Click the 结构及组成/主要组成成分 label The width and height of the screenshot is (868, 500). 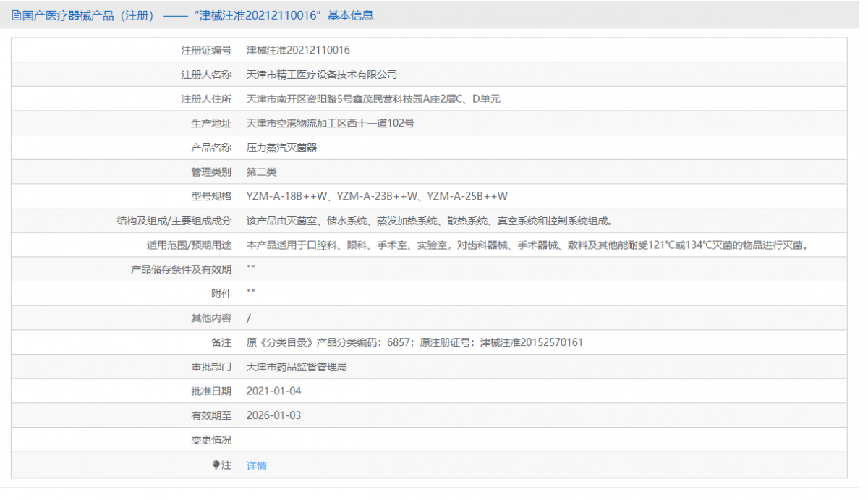click(x=174, y=221)
